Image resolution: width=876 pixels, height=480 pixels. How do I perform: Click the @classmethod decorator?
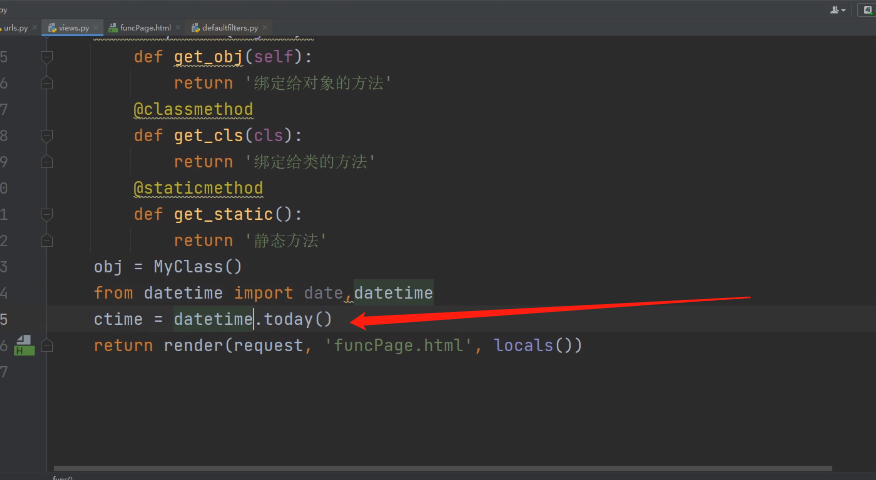(193, 110)
